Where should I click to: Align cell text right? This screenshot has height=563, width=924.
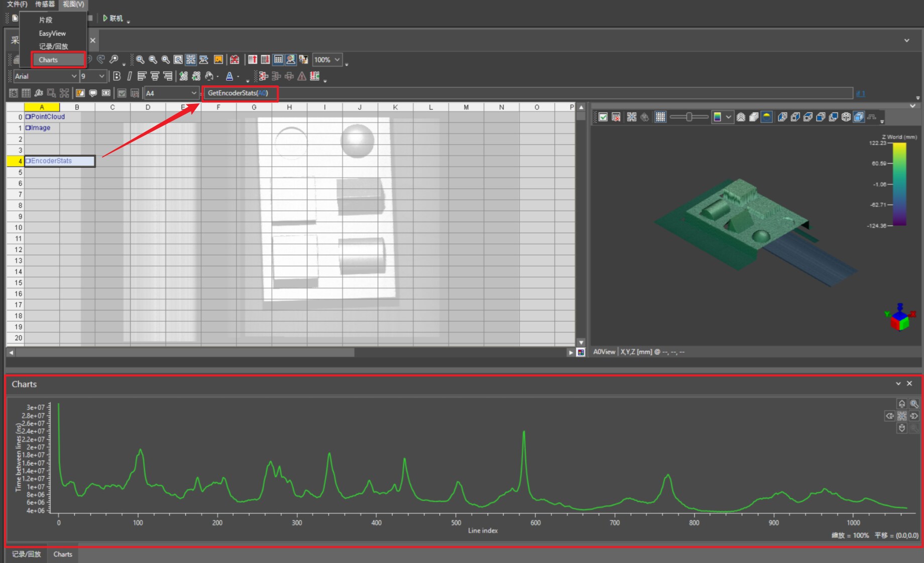click(168, 76)
